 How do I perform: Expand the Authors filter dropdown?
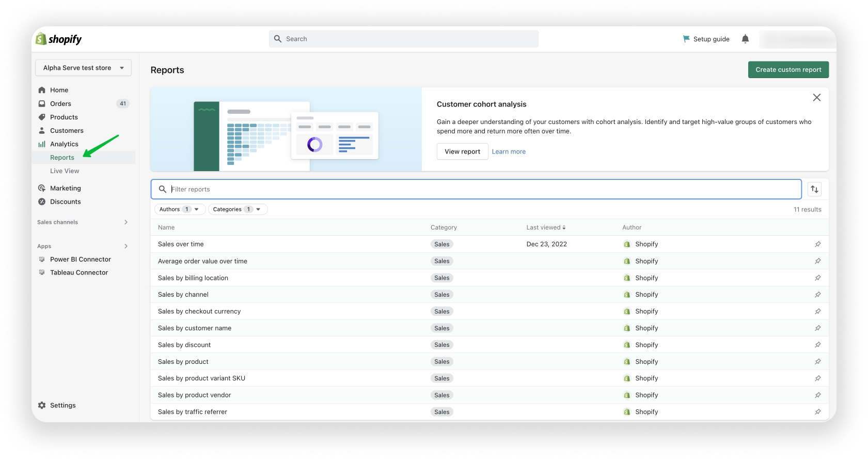point(180,209)
